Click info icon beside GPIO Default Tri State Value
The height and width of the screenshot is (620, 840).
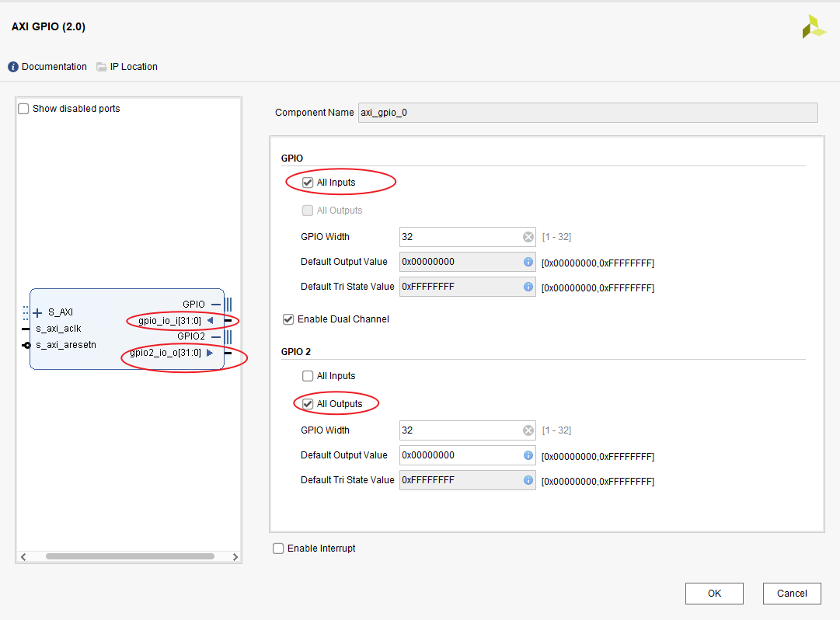click(528, 287)
